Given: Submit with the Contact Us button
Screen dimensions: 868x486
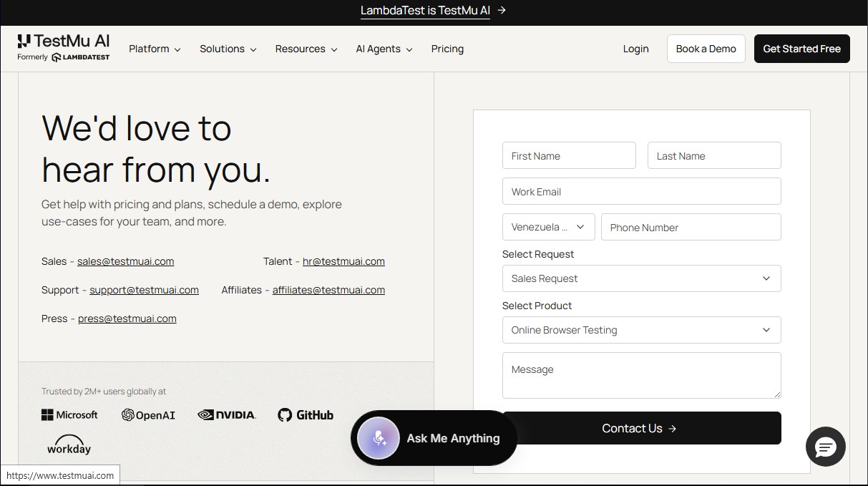Looking at the screenshot, I should pos(641,428).
